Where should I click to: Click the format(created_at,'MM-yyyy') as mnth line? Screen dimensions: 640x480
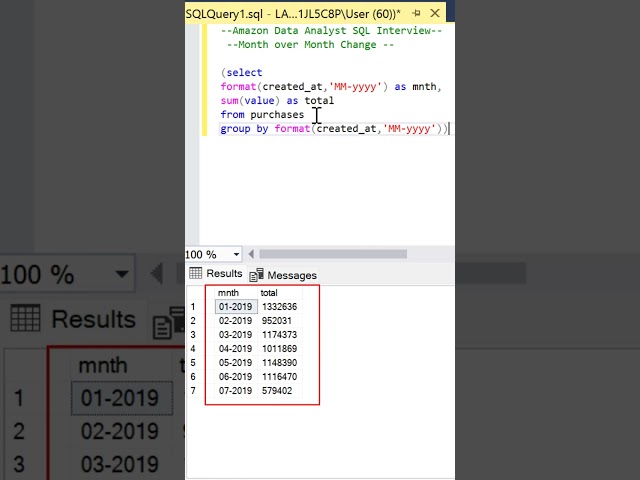(331, 87)
